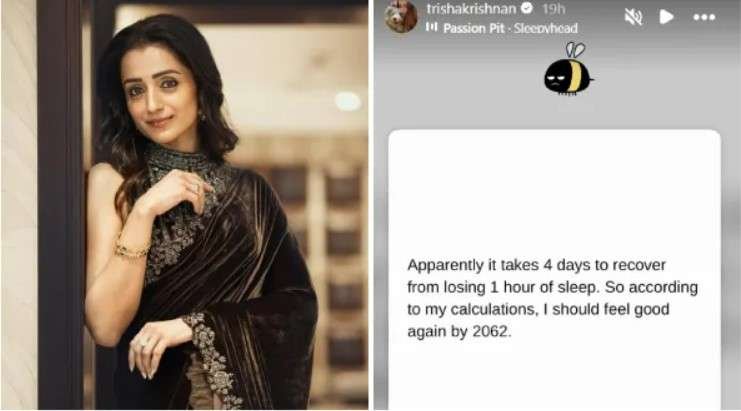The height and width of the screenshot is (411, 741).
Task: Tap the grumpy bee sticker
Action: tap(568, 69)
